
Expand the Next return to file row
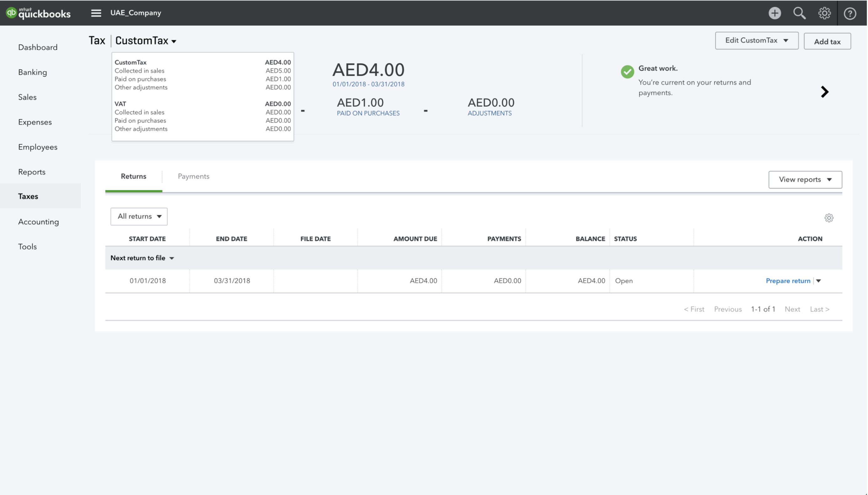[x=172, y=258]
